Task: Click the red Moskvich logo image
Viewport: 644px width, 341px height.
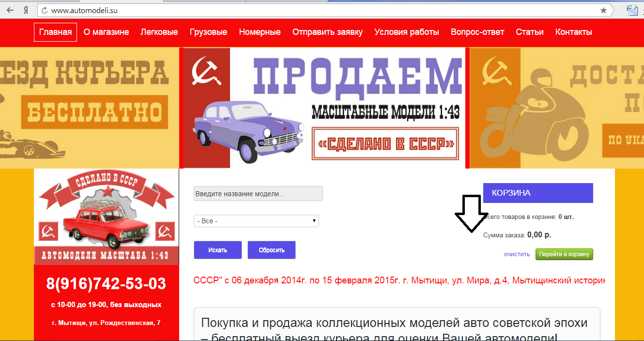Action: tap(107, 217)
